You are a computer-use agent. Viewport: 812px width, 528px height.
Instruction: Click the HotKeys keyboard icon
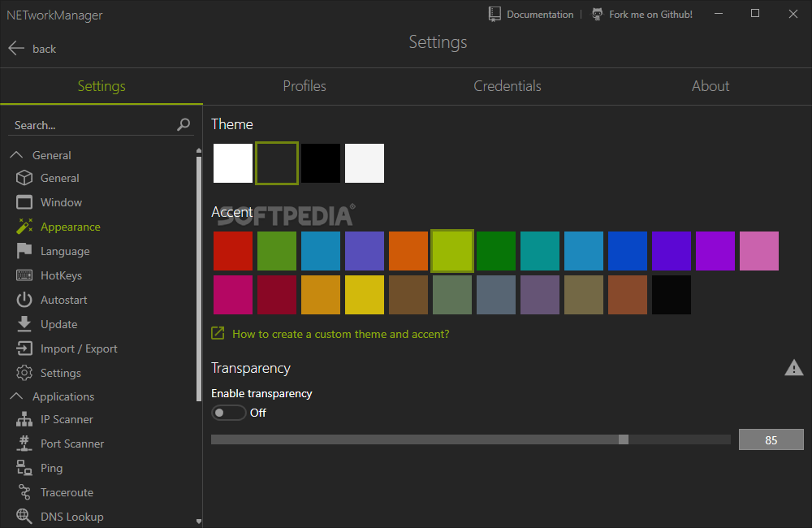pyautogui.click(x=24, y=275)
